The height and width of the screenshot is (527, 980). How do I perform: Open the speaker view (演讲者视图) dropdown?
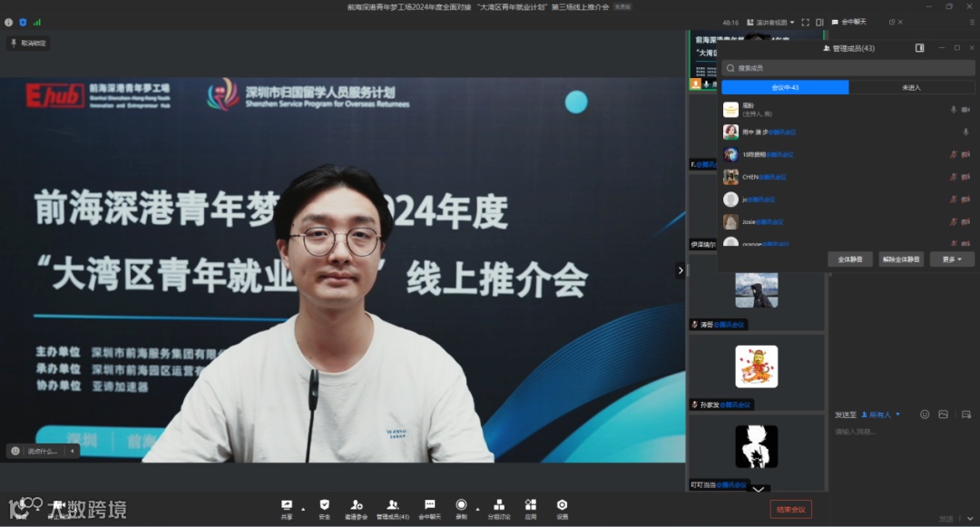770,23
